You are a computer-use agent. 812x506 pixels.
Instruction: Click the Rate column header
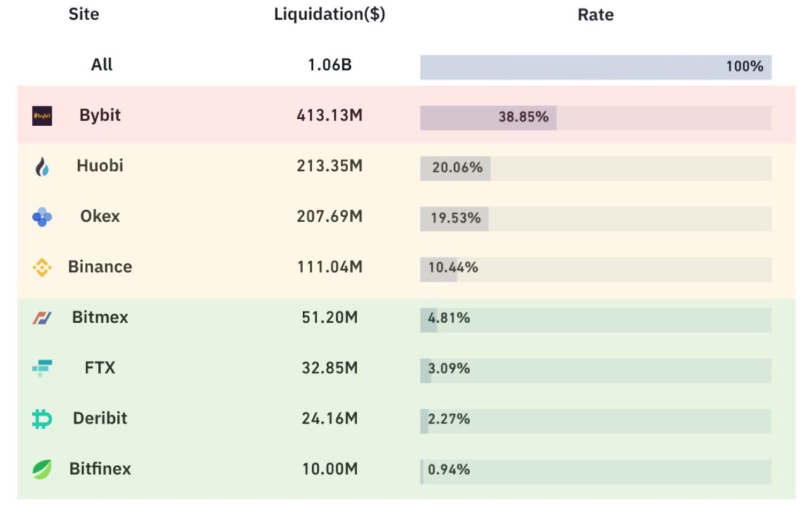[x=595, y=15]
